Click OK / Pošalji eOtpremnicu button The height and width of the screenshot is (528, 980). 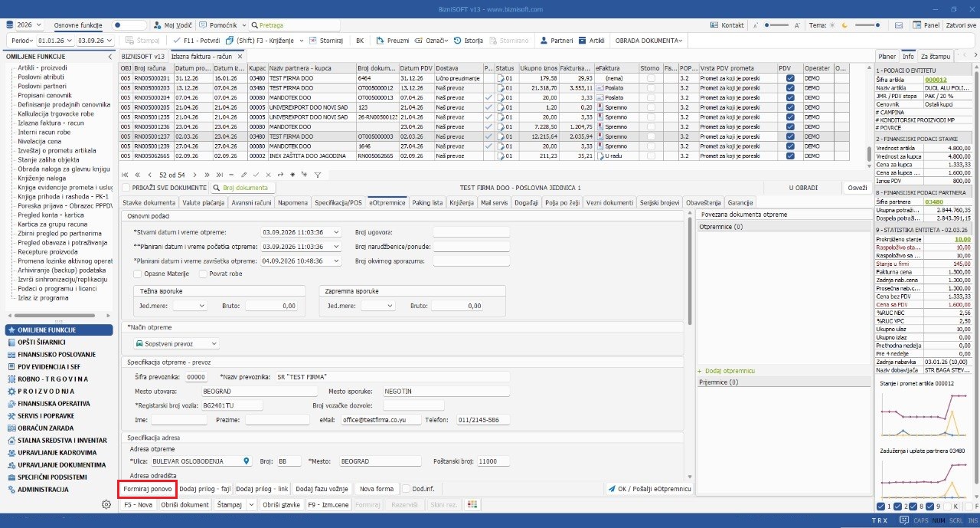[x=649, y=489]
